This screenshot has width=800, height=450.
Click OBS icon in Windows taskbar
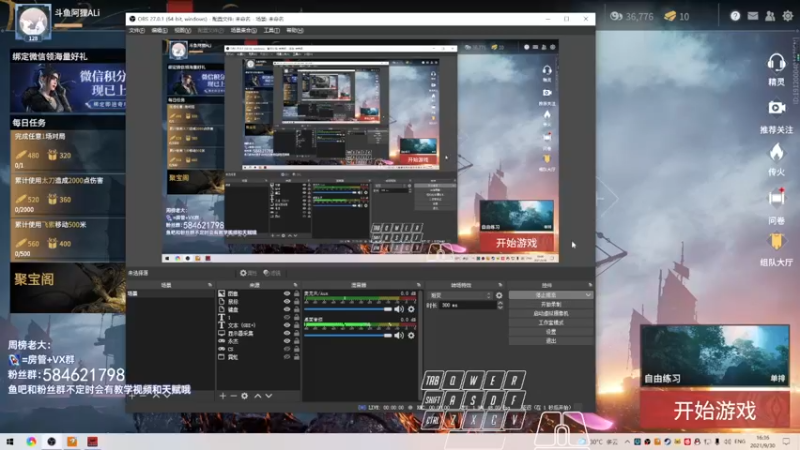click(x=52, y=441)
